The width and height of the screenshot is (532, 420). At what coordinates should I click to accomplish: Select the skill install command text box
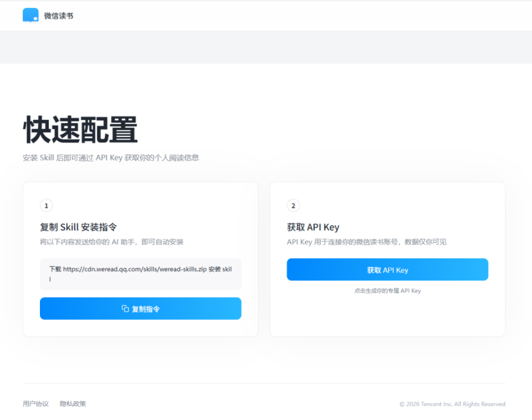point(140,274)
